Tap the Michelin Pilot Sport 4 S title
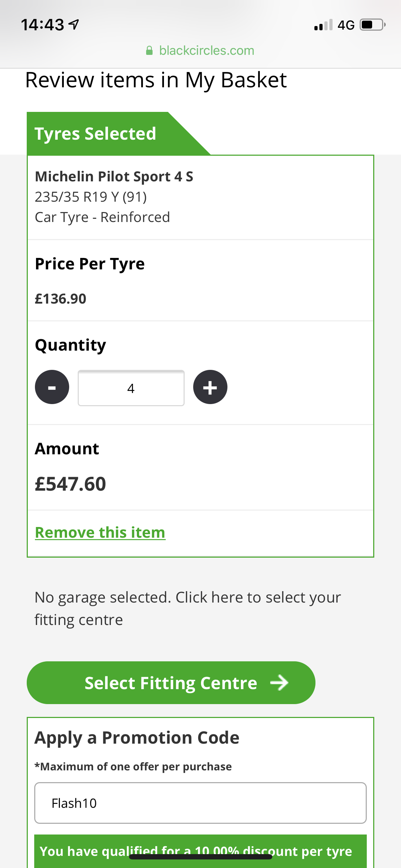The image size is (401, 868). tap(114, 177)
